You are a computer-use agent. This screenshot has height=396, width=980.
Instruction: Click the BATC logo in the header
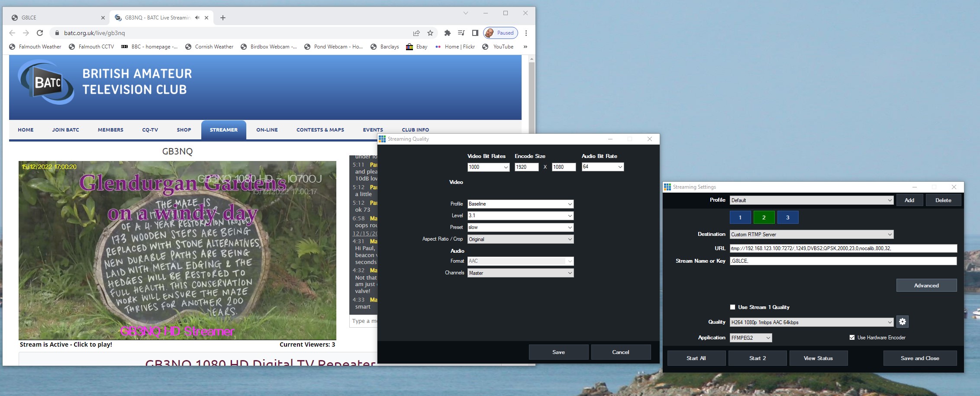click(x=46, y=82)
